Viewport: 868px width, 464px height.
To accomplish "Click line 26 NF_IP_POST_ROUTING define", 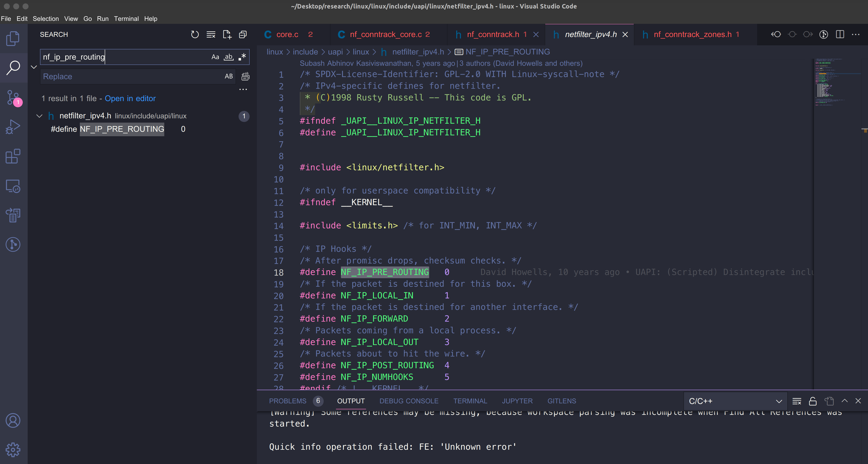I will (x=374, y=365).
